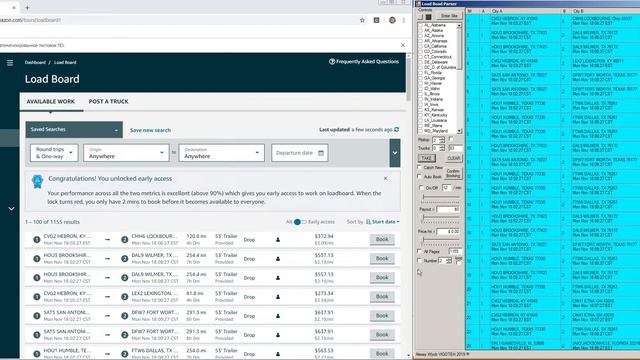Close the automated test software notification bar
640x360 pixels.
403,45
